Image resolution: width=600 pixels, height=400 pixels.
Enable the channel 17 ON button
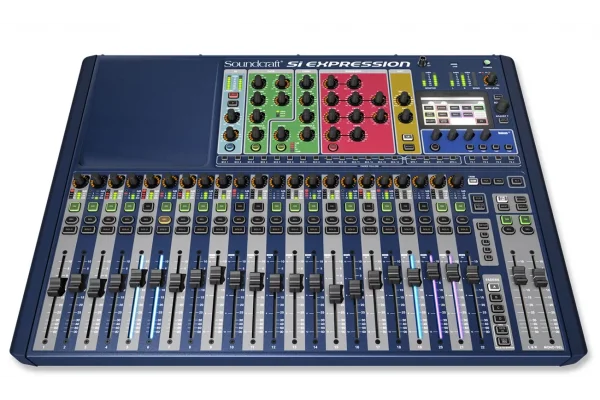[x=368, y=207]
